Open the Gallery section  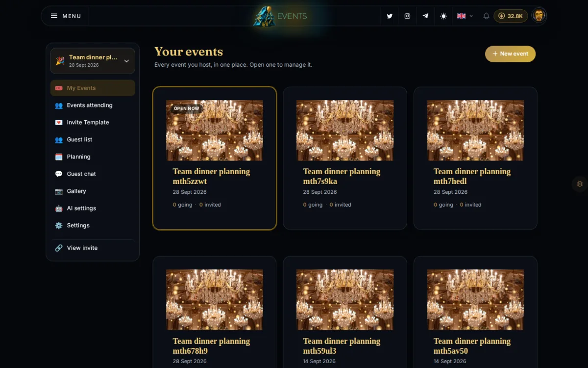click(93, 191)
